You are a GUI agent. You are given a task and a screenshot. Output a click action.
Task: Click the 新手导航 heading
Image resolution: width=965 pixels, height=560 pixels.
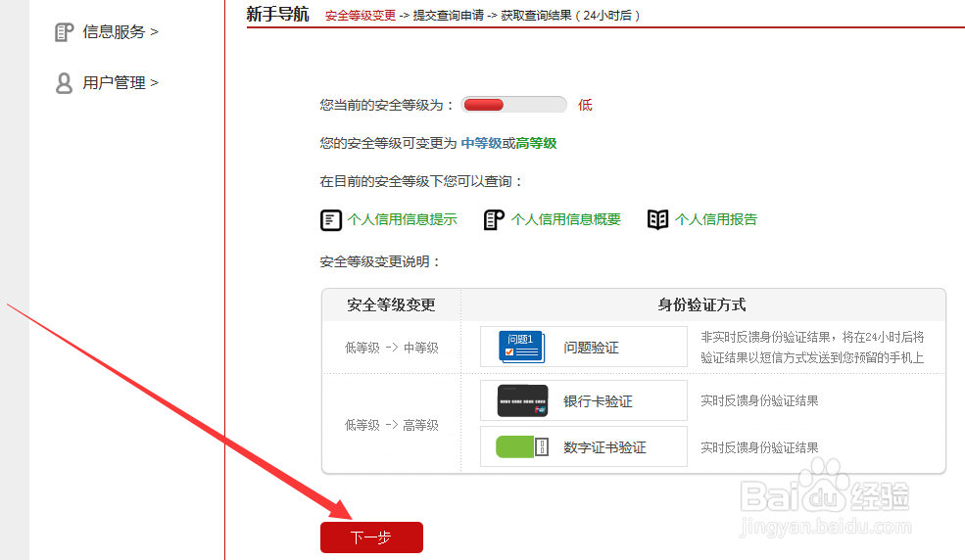click(277, 14)
